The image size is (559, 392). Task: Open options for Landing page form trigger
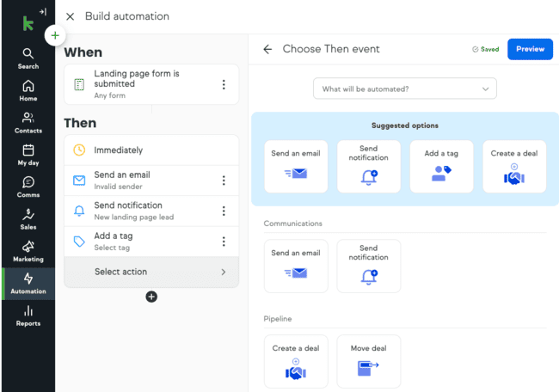224,84
